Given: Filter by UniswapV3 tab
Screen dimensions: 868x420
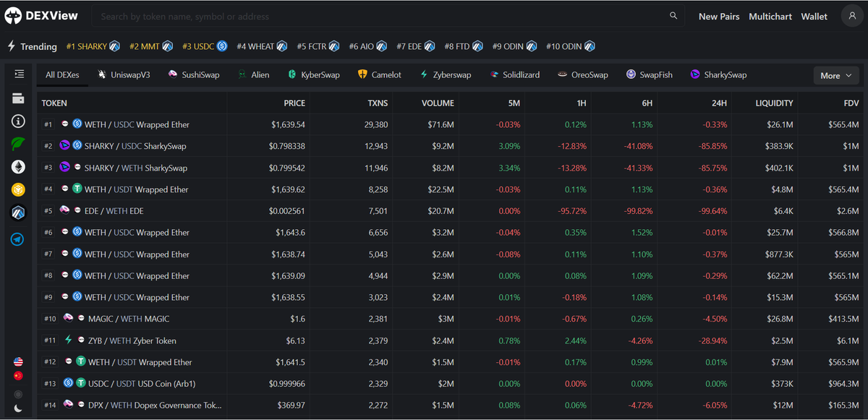Looking at the screenshot, I should (124, 74).
